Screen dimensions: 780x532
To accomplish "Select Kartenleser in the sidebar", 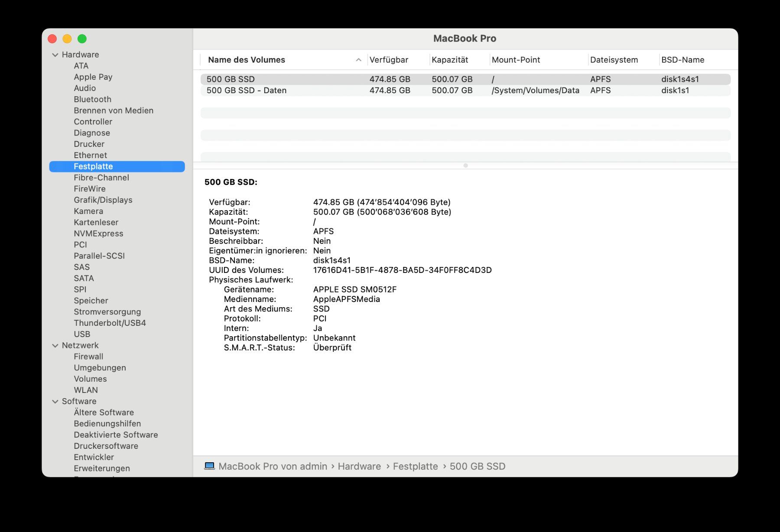I will (96, 222).
